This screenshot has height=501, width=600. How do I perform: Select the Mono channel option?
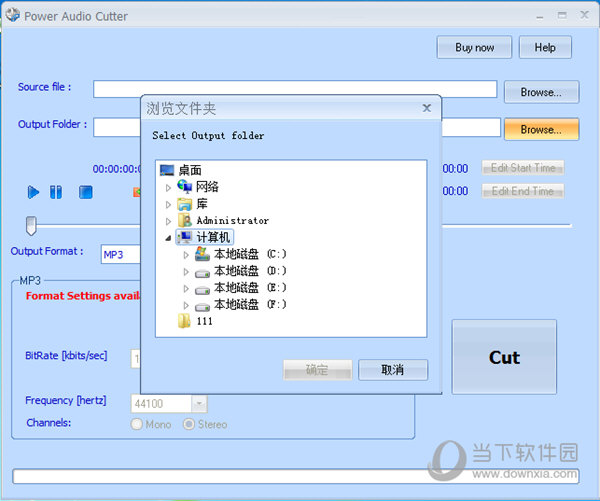click(137, 424)
